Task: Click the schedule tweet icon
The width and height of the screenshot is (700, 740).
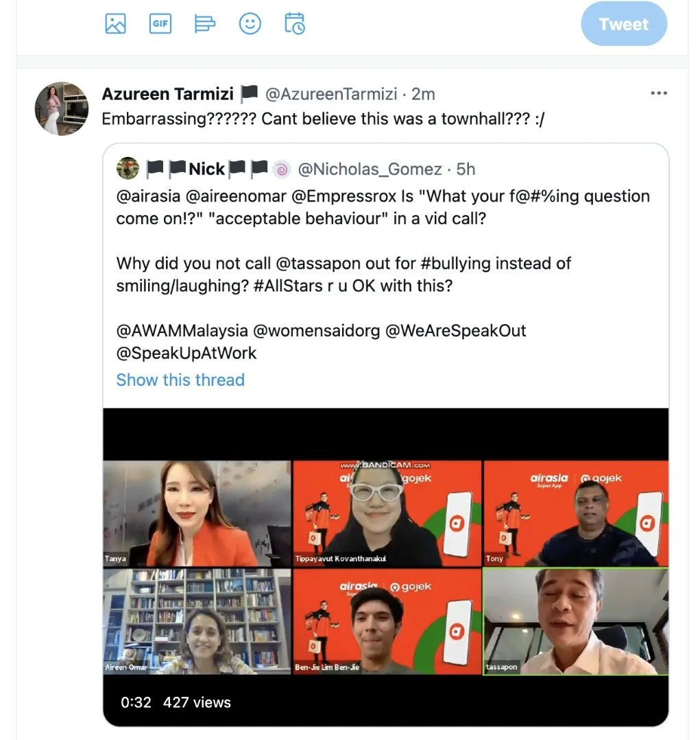Action: pyautogui.click(x=295, y=24)
